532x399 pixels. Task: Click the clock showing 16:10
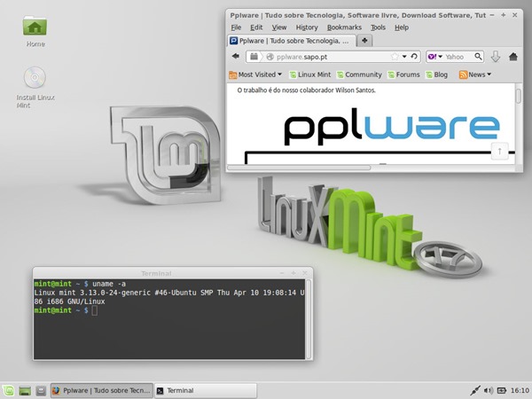[x=520, y=390]
